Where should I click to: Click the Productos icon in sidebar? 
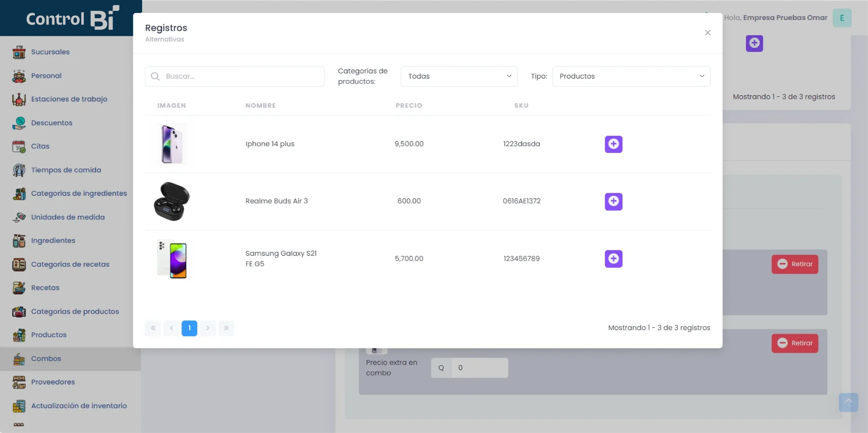click(19, 335)
